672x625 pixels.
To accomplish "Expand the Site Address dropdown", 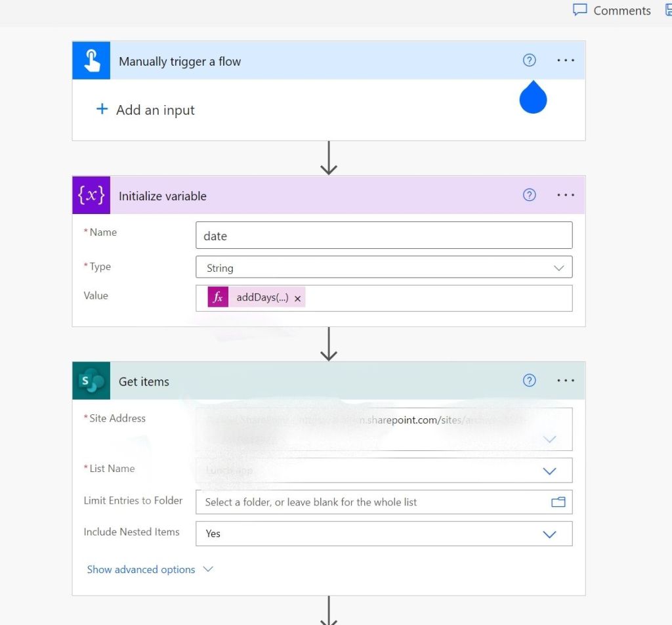I will [549, 439].
